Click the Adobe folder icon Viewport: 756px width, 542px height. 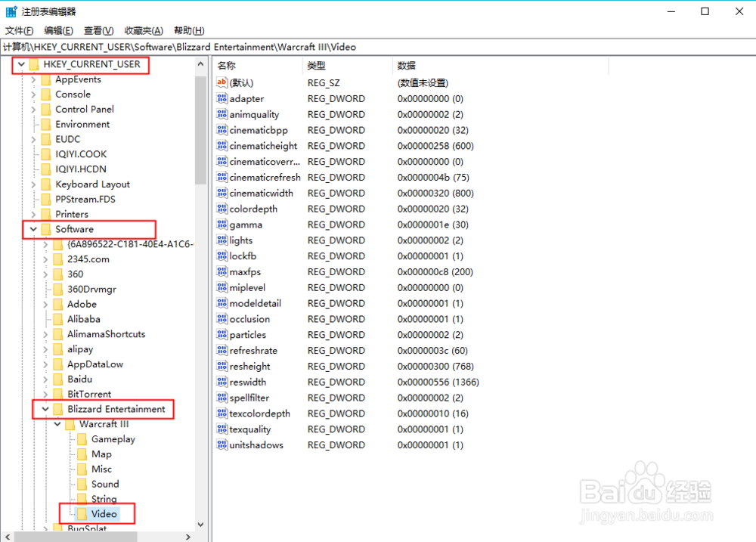(58, 304)
